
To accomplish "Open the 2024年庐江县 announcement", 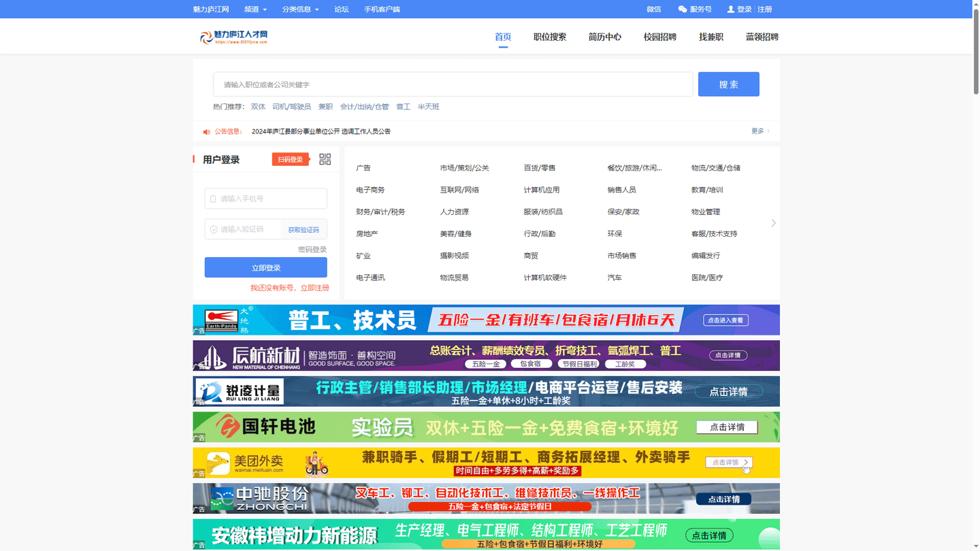I will pos(321,131).
